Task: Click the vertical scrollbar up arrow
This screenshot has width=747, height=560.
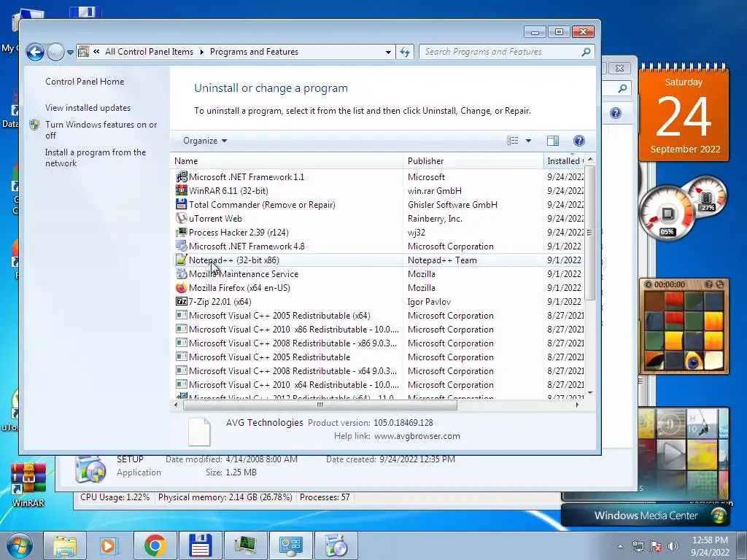Action: click(x=589, y=159)
